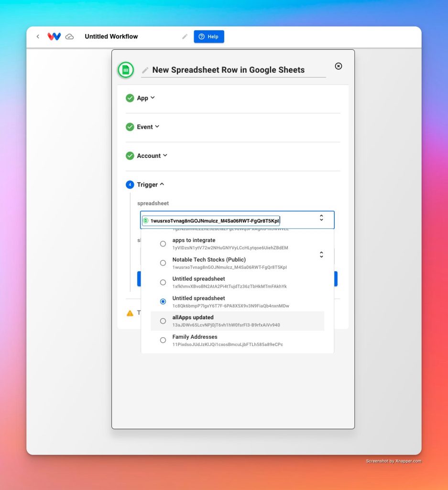448x490 pixels.
Task: Click the green check icon beside Account
Action: (x=130, y=156)
